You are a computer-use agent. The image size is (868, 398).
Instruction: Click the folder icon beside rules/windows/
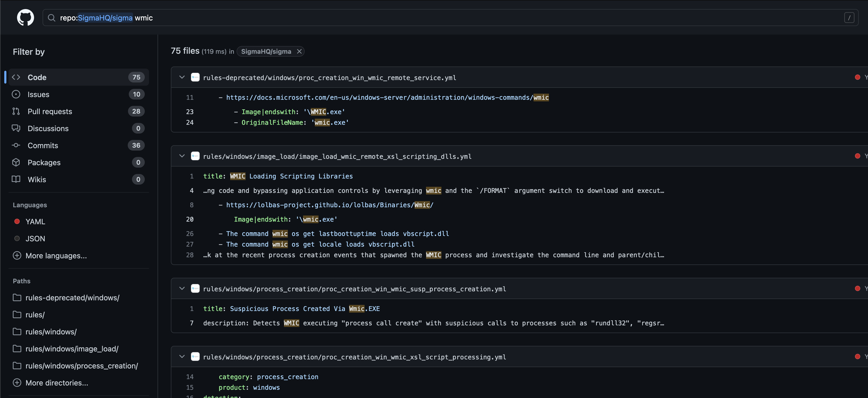17,331
